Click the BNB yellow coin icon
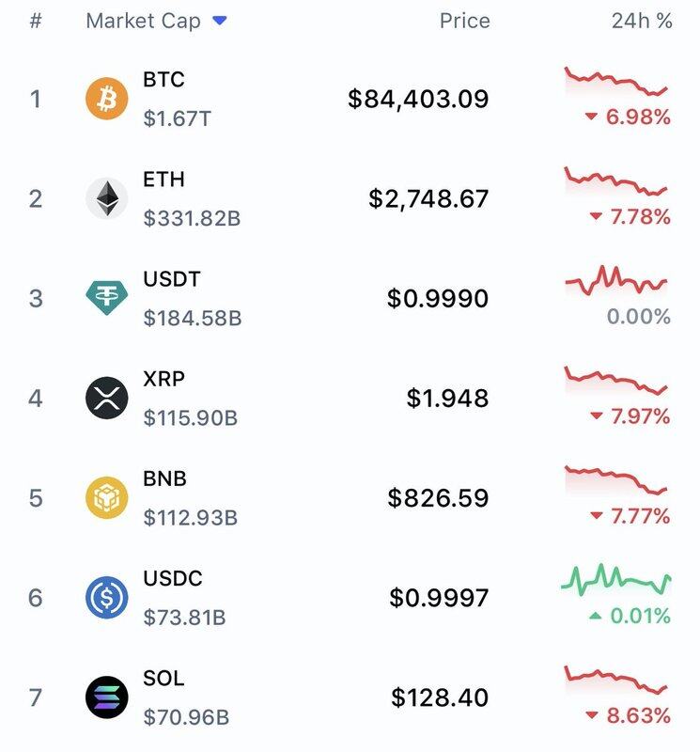Screen dimensions: 700x752 pos(106,497)
